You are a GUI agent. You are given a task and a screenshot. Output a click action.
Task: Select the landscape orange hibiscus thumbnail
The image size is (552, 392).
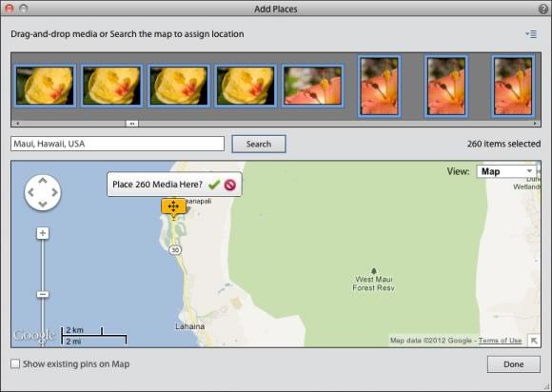(x=312, y=86)
